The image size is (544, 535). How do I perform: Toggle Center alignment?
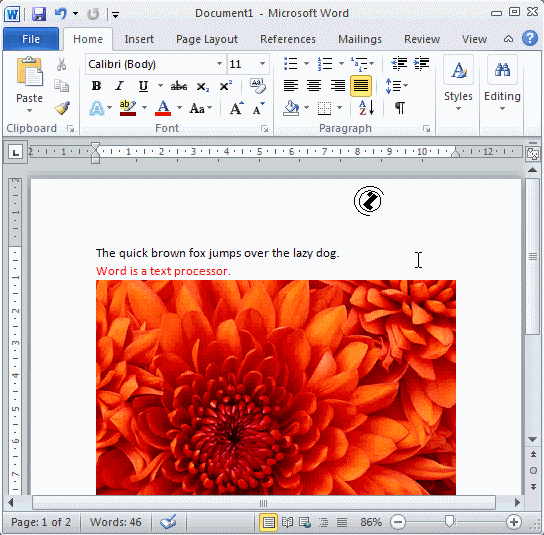point(314,86)
